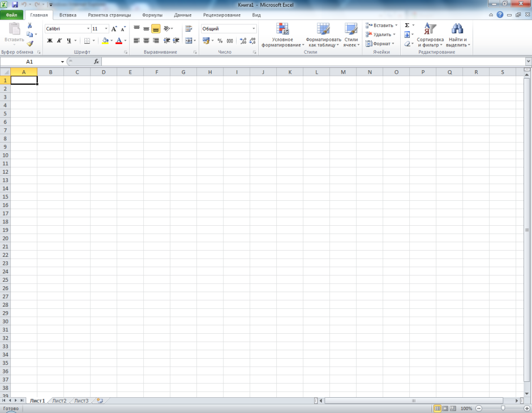This screenshot has width=532, height=413.
Task: Toggle bottom vertical alignment
Action: 156,29
